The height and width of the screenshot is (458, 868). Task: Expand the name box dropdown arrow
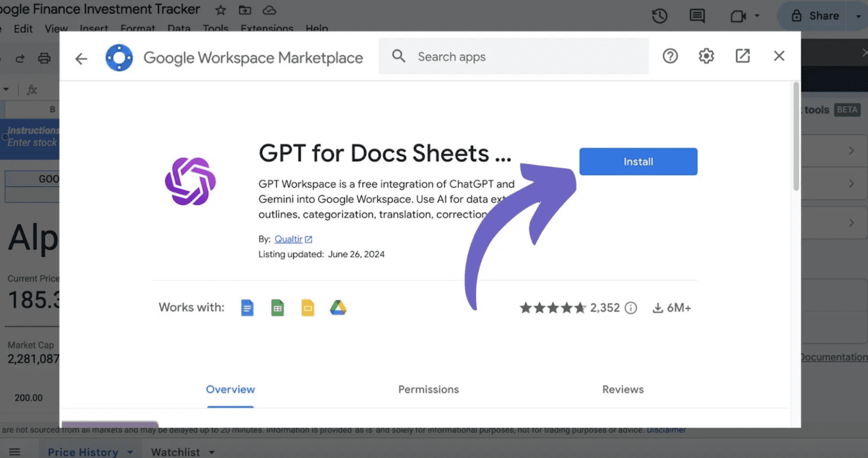6,89
